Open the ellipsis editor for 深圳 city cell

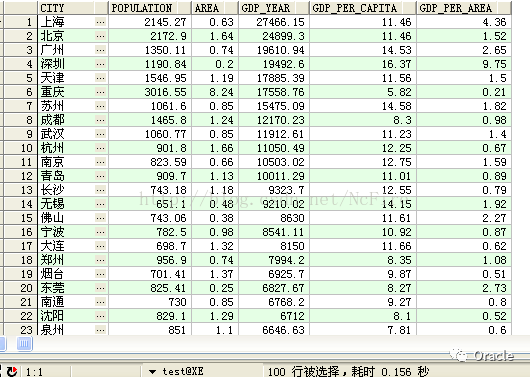point(100,64)
